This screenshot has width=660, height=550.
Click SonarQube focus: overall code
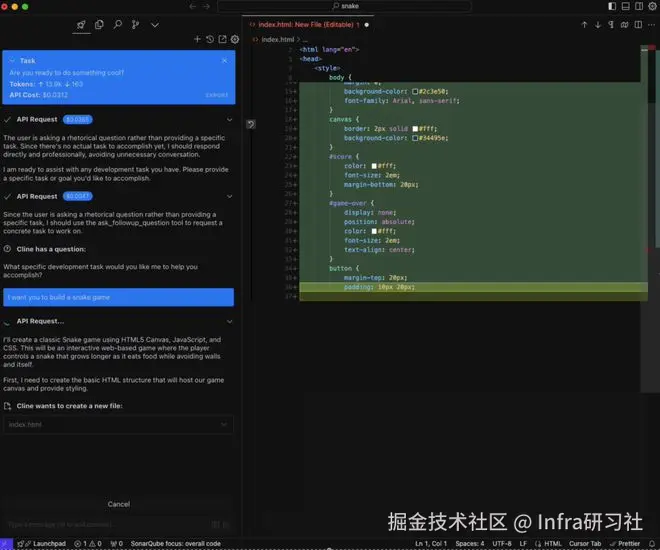point(176,544)
